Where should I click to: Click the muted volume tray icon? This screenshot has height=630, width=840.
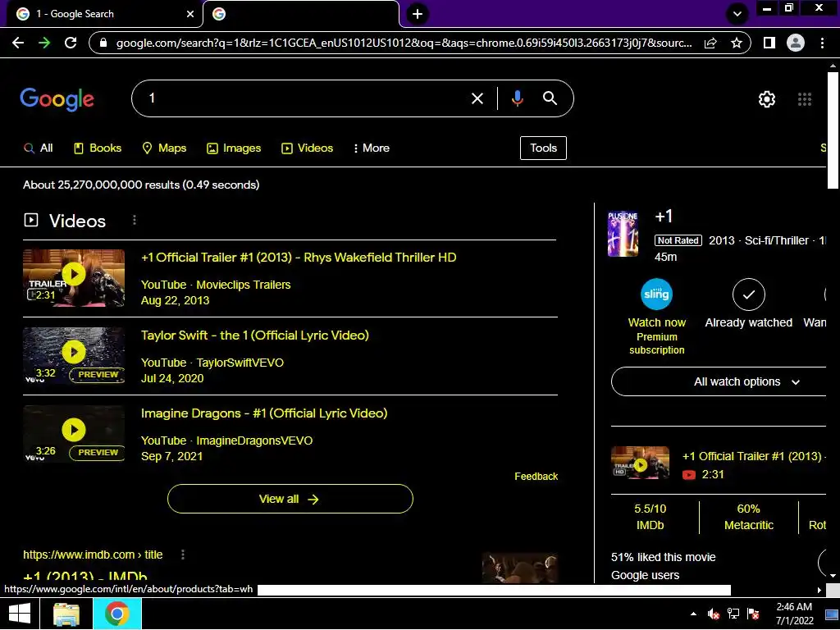point(713,614)
